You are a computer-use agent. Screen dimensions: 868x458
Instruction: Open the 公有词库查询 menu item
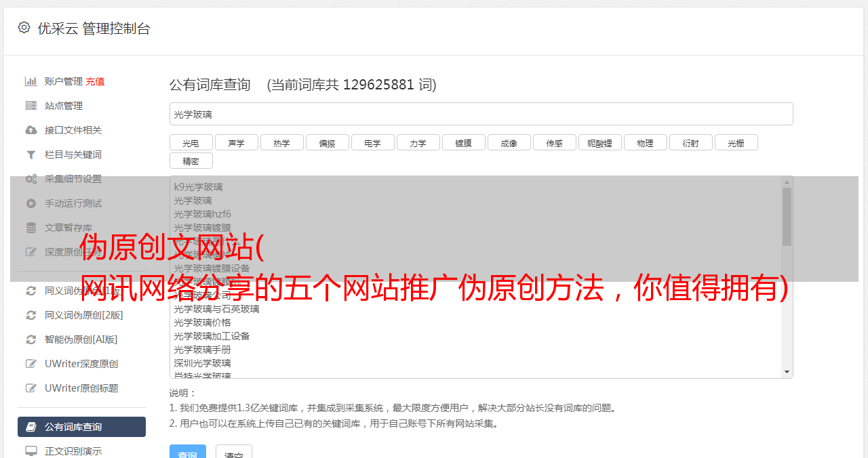[x=81, y=427]
